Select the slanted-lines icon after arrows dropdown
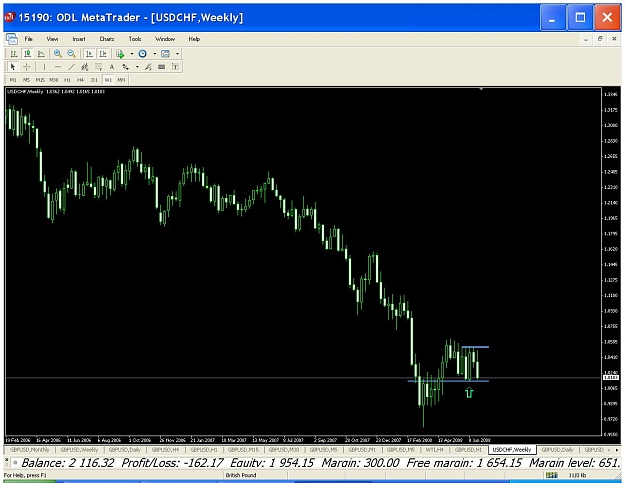This screenshot has width=625, height=483. pyautogui.click(x=148, y=67)
